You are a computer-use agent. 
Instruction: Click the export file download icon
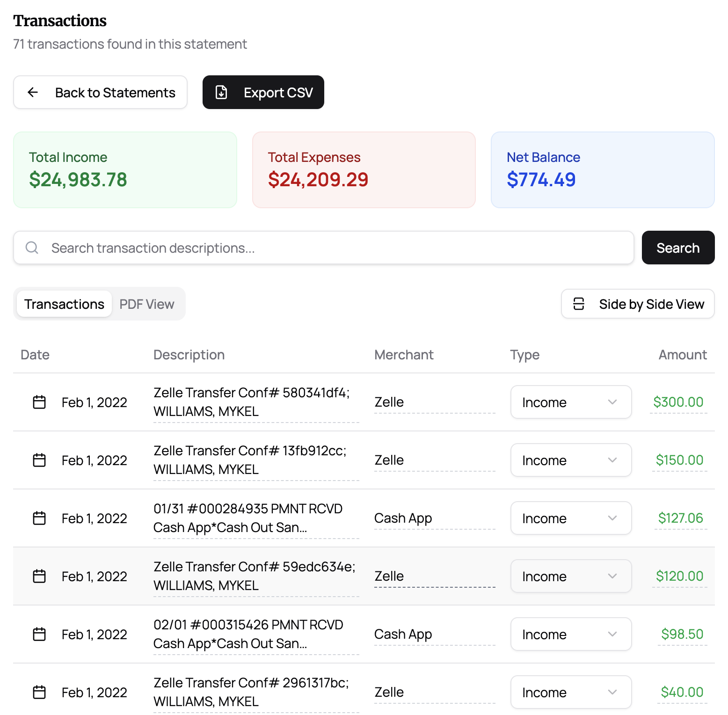221,92
